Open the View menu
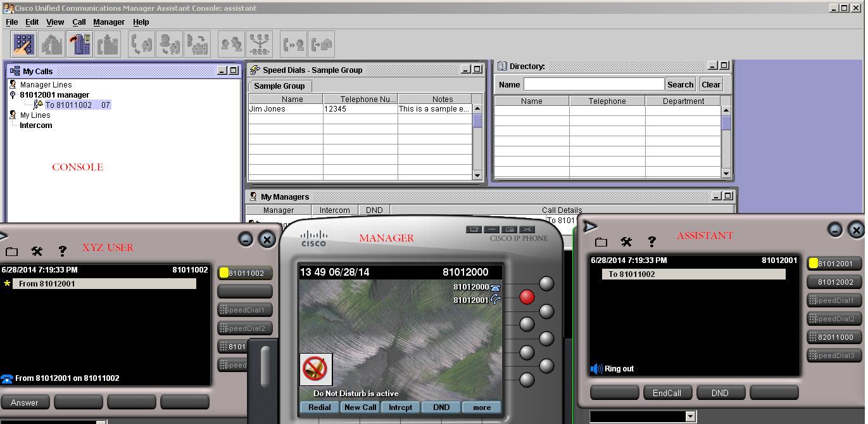 pos(55,22)
